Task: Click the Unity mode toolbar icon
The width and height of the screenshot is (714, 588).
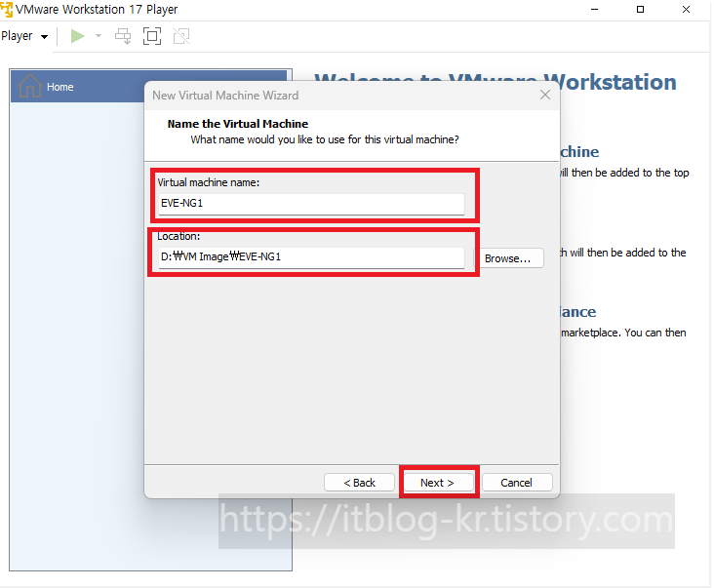Action: [x=181, y=36]
